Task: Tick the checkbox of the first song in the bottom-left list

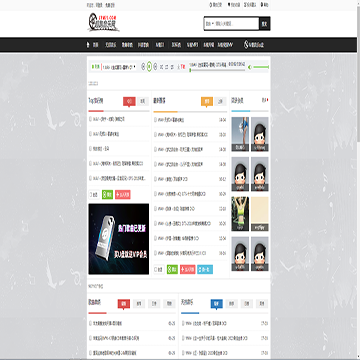Action: pyautogui.click(x=90, y=323)
